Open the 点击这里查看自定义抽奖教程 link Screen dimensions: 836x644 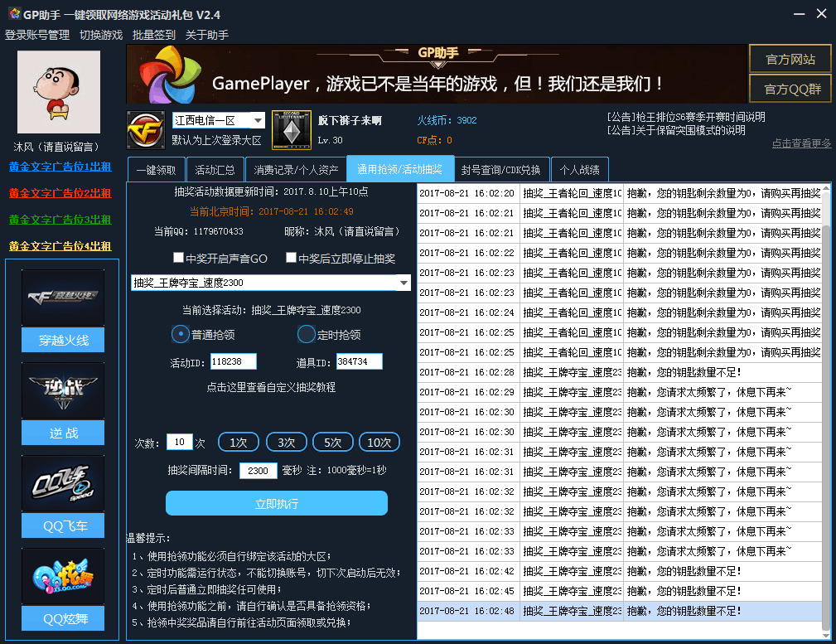tap(271, 387)
